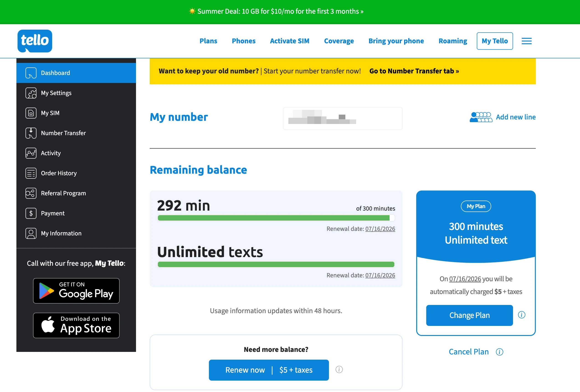Viewport: 580px width, 392px height.
Task: Select Number Transfer in the sidebar
Action: point(76,133)
